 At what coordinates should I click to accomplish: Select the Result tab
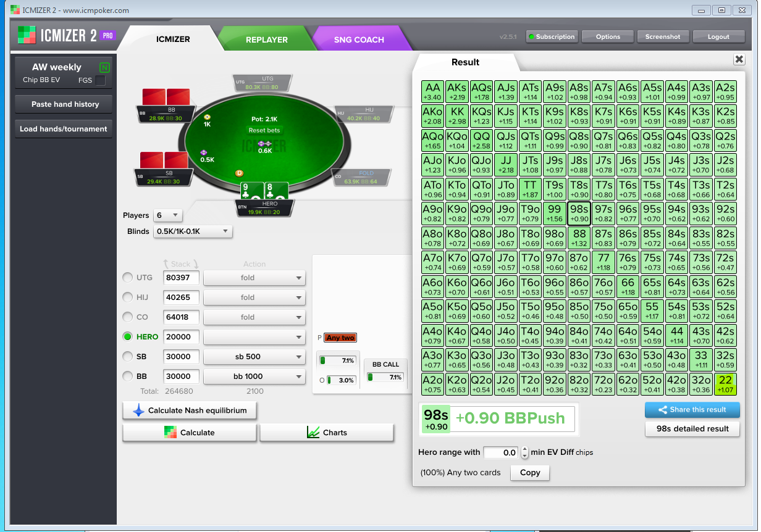[466, 62]
